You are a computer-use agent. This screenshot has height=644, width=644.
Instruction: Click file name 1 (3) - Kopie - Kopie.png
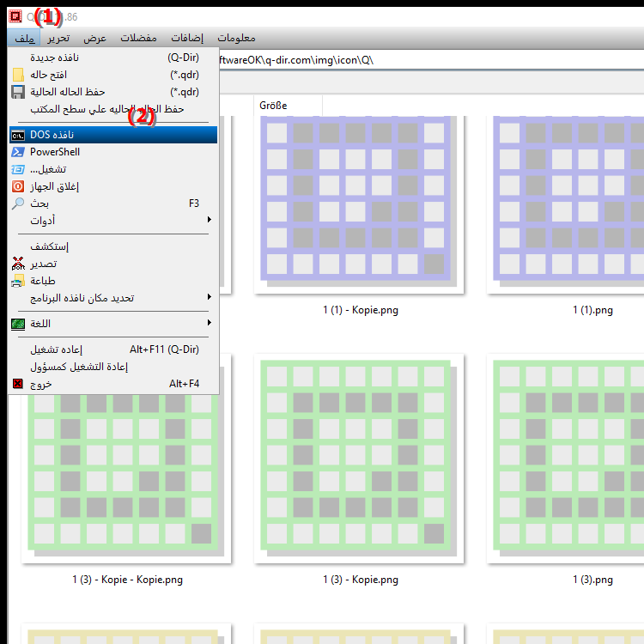128,580
